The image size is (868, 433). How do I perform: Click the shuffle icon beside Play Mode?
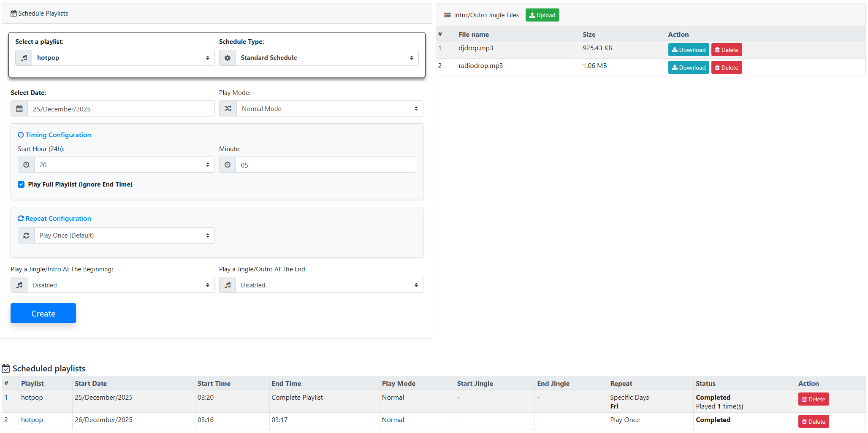point(228,109)
